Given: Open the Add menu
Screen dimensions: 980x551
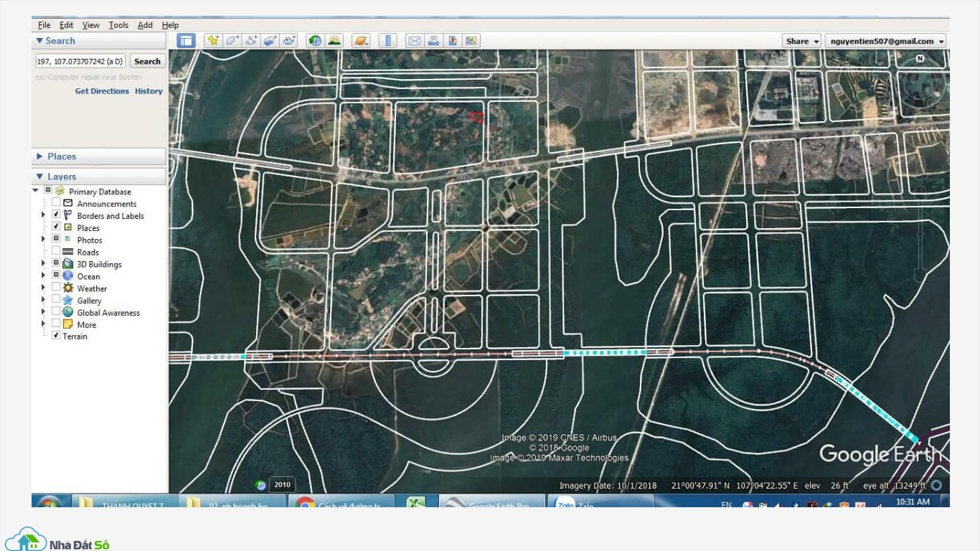Looking at the screenshot, I should tap(145, 25).
